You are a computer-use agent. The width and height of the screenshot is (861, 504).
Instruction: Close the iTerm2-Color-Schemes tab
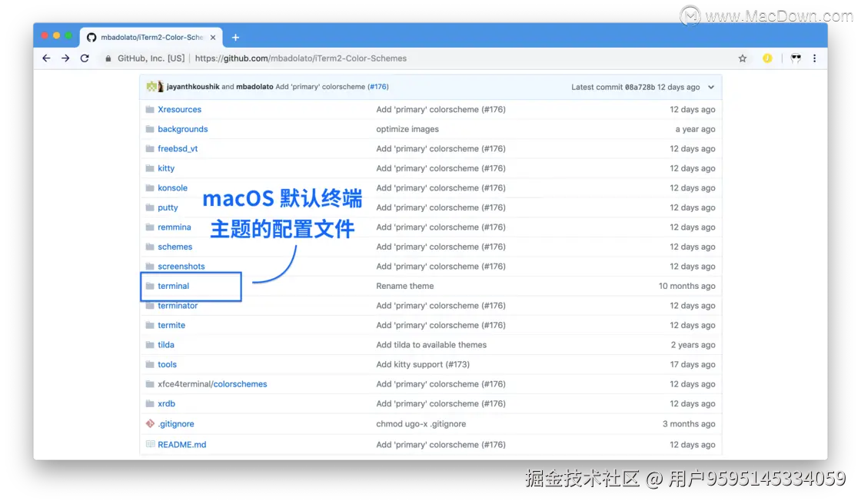pyautogui.click(x=213, y=38)
